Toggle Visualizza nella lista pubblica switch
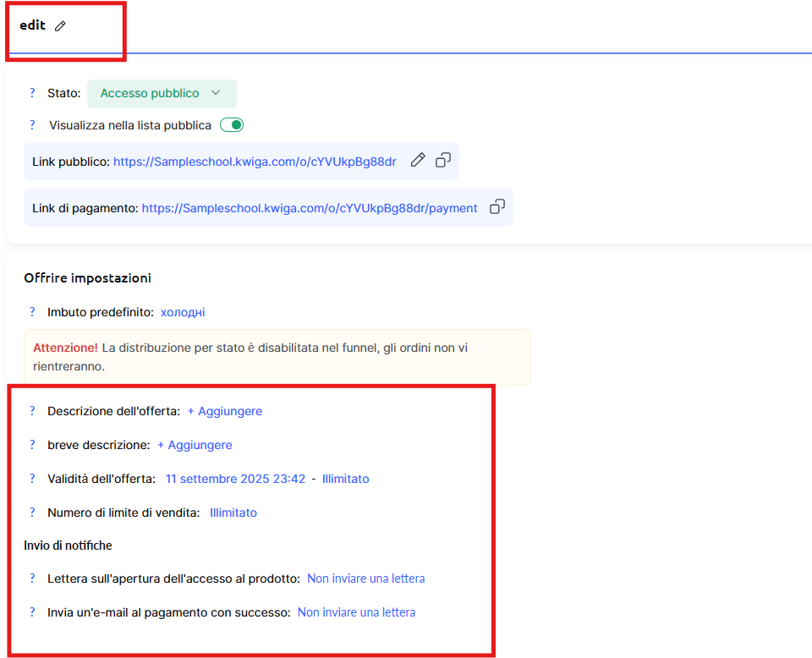This screenshot has height=658, width=812. click(232, 125)
